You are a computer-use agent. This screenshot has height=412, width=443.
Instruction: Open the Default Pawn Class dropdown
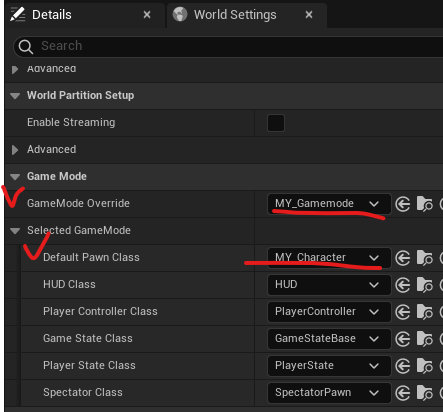pos(329,257)
